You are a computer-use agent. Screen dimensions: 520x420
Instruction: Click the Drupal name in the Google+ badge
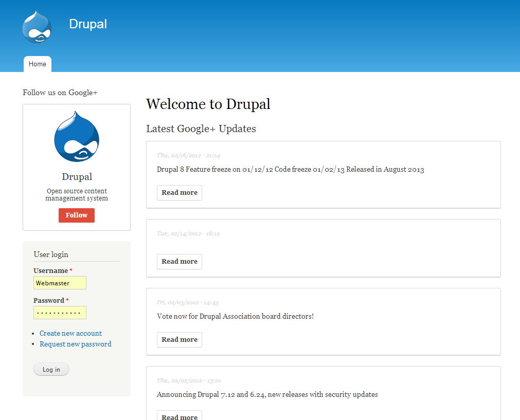click(77, 177)
